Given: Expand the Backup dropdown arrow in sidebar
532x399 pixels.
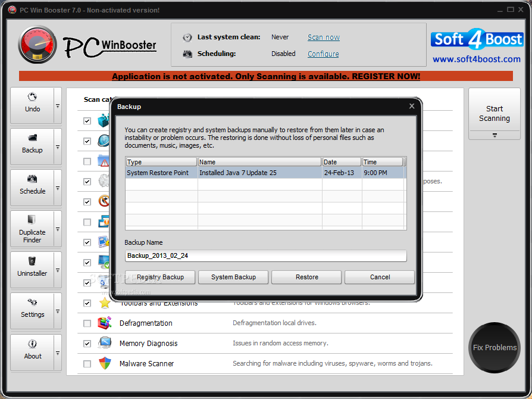Looking at the screenshot, I should point(58,147).
